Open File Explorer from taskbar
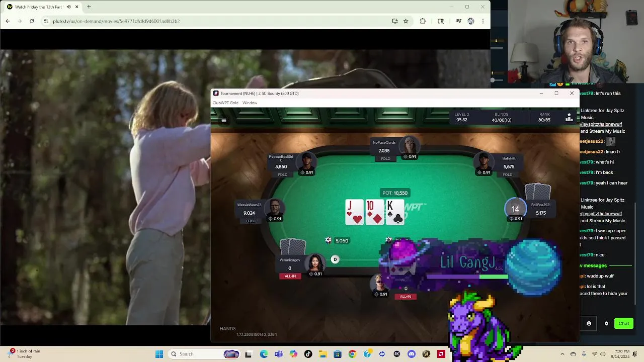The image size is (644, 362). [323, 354]
